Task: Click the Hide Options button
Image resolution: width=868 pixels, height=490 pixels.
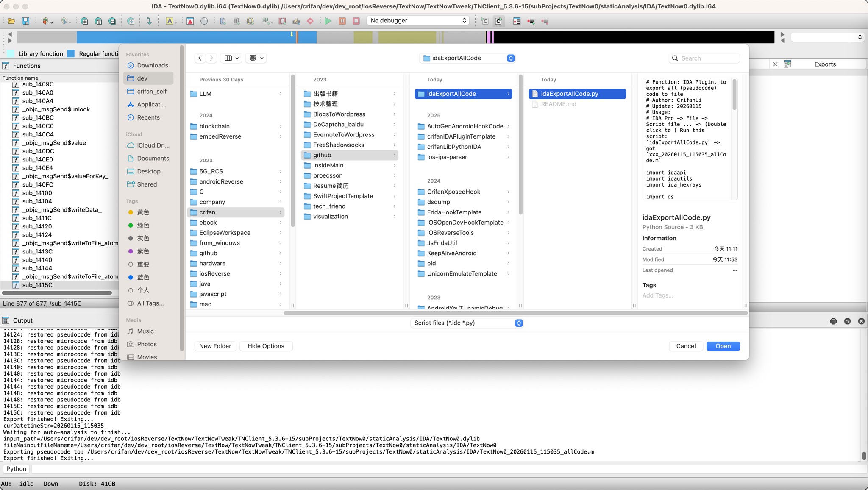Action: tap(266, 346)
